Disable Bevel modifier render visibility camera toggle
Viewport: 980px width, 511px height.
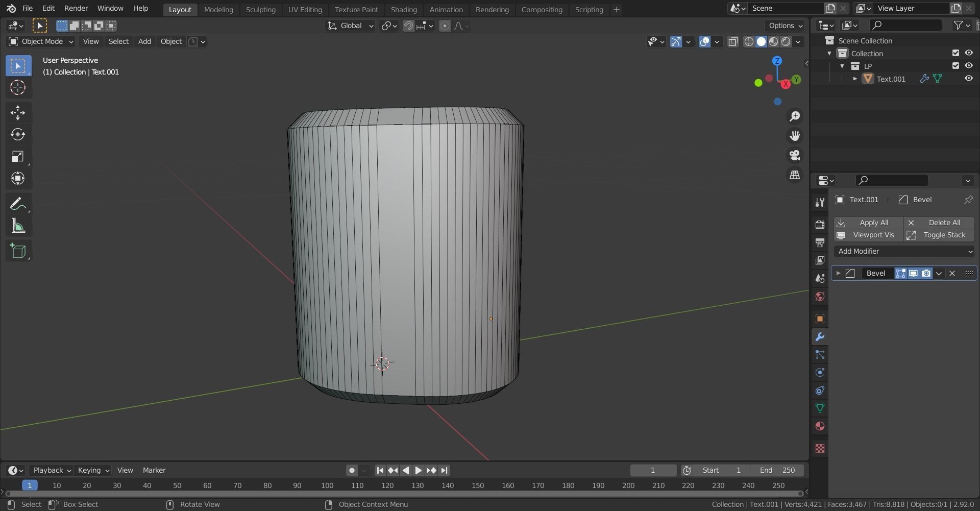(x=926, y=273)
